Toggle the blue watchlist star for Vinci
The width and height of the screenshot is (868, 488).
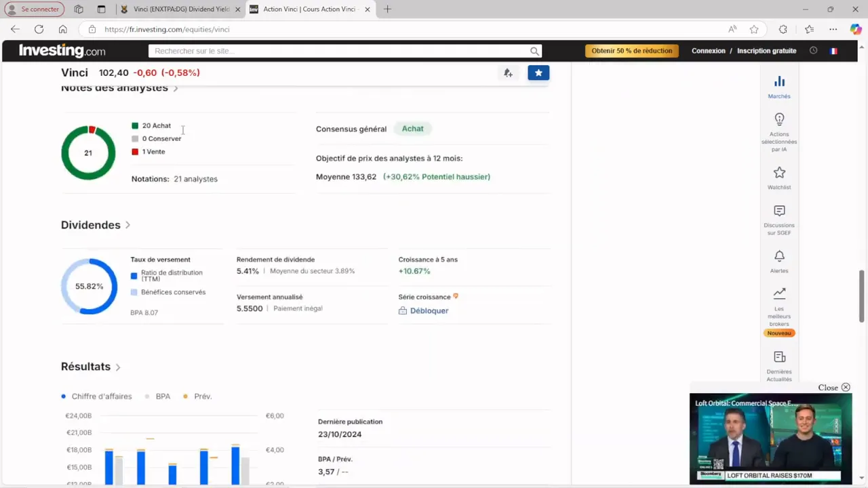(x=538, y=73)
